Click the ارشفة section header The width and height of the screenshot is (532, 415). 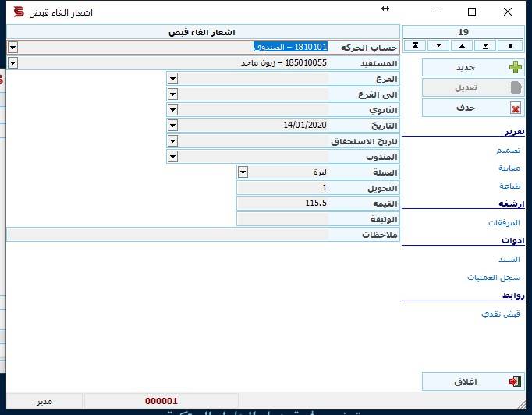511,204
